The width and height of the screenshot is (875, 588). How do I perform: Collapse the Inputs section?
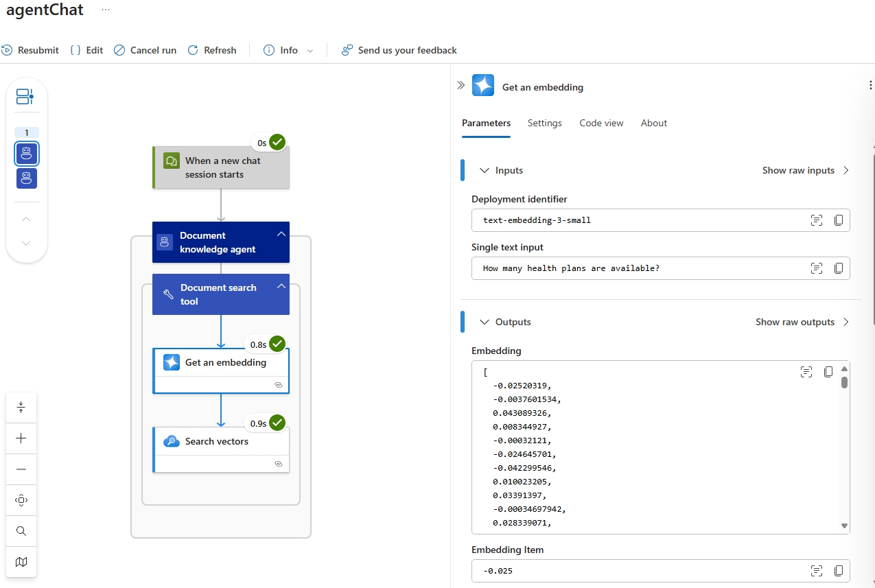485,170
